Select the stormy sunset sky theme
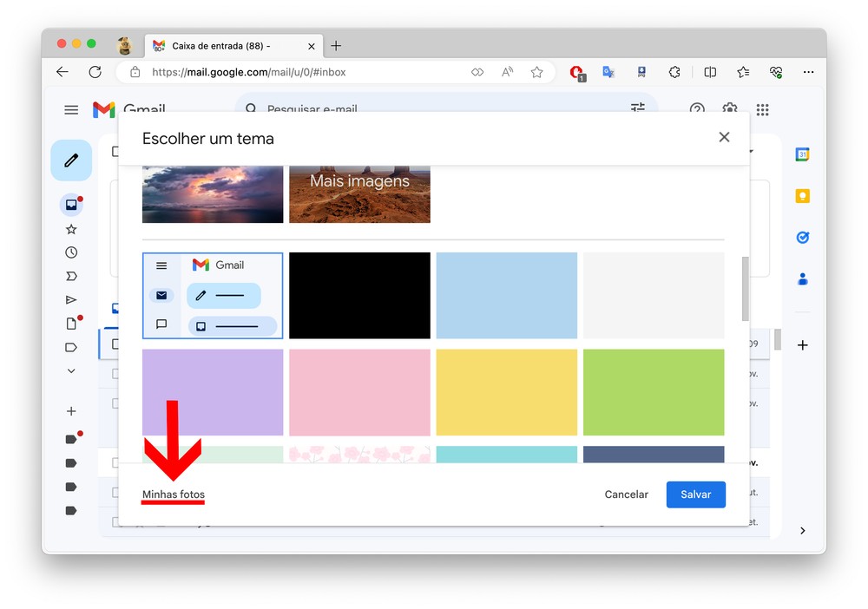This screenshot has width=868, height=609. pos(213,194)
